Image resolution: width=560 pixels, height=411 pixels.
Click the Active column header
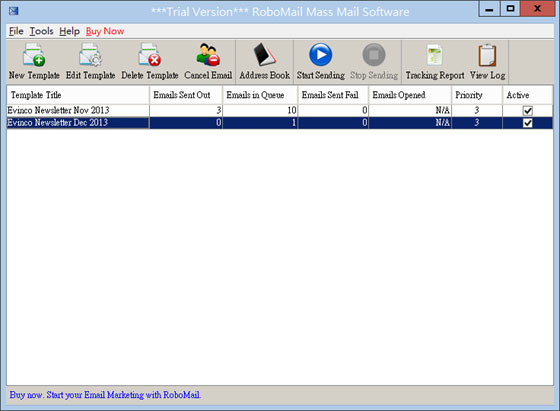click(x=528, y=95)
